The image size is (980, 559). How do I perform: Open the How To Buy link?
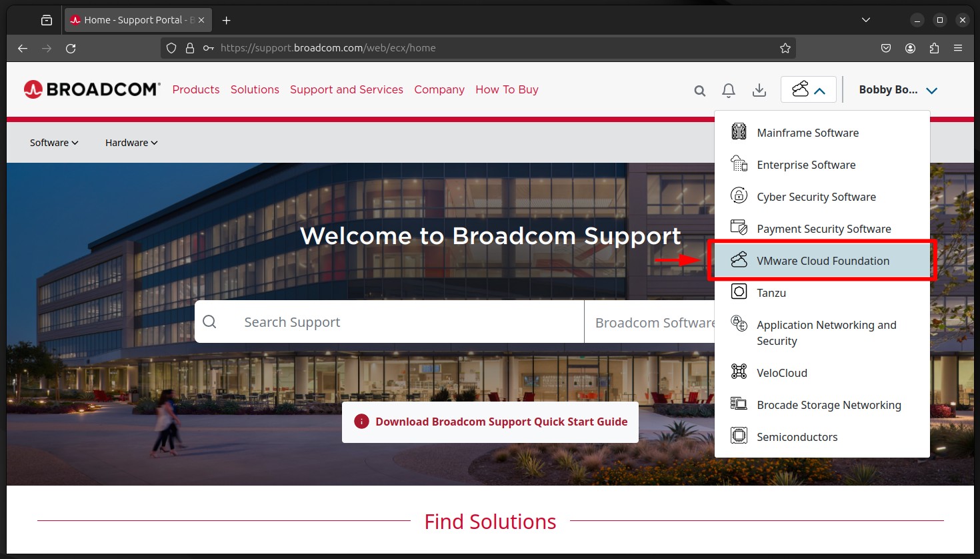click(507, 89)
